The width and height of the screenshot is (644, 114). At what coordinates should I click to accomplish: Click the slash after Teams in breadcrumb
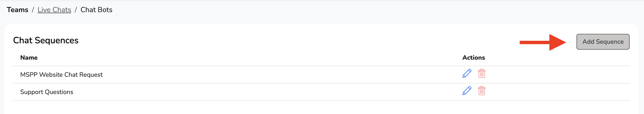pos(33,10)
